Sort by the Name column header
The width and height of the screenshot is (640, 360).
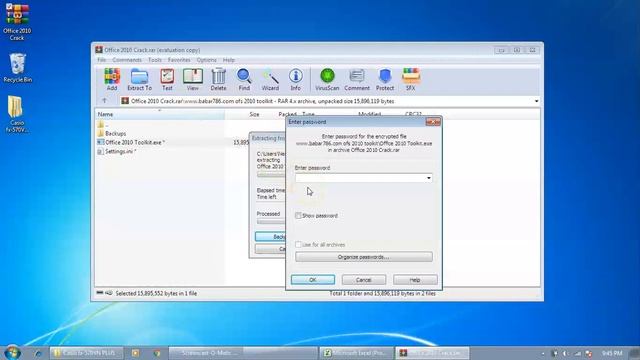tap(160, 114)
